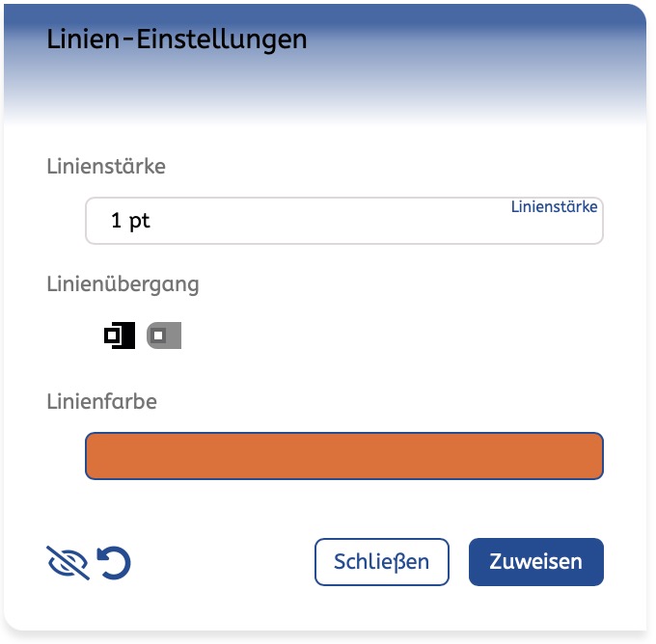Viewport: 656px width, 644px height.
Task: Switch line join to the gray rounded option
Action: 164,335
